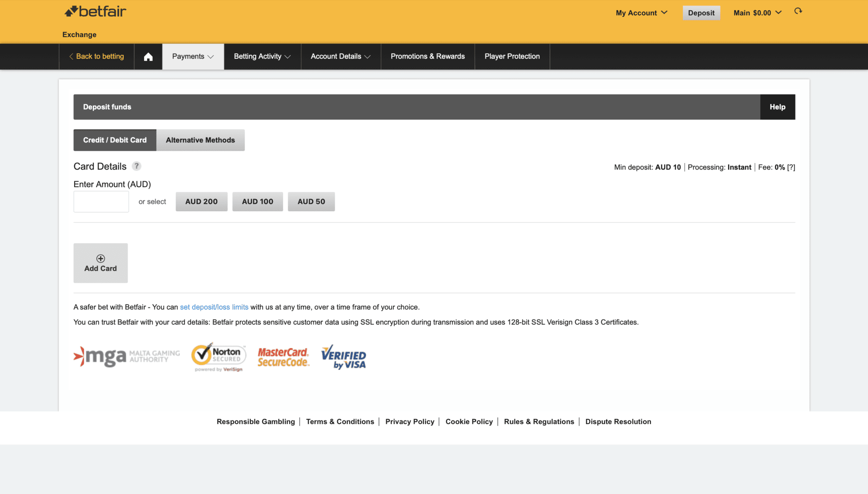Select the Credit / Debit Card tab
868x494 pixels.
point(115,140)
